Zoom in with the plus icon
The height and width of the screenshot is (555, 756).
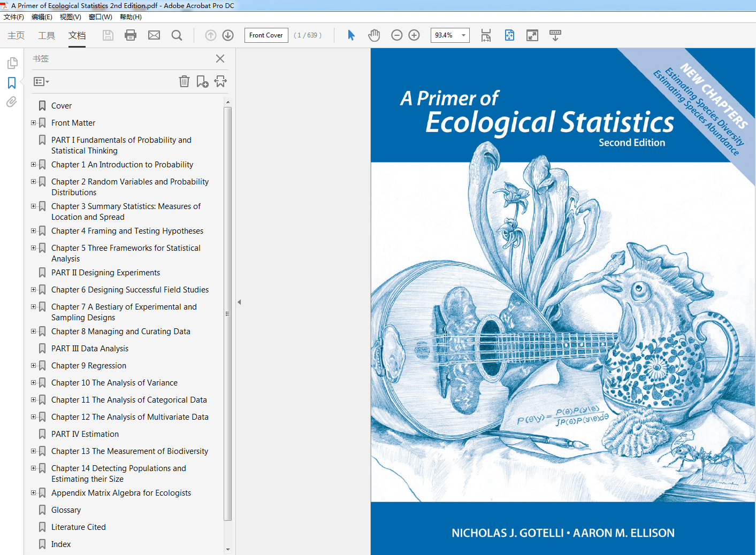[x=414, y=35]
